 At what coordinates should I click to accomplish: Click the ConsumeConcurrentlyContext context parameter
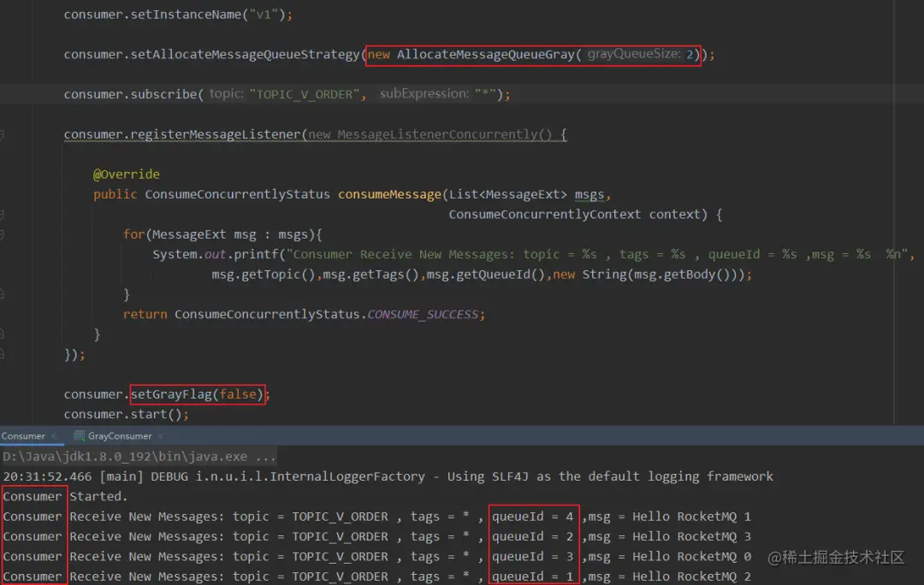[x=574, y=215]
